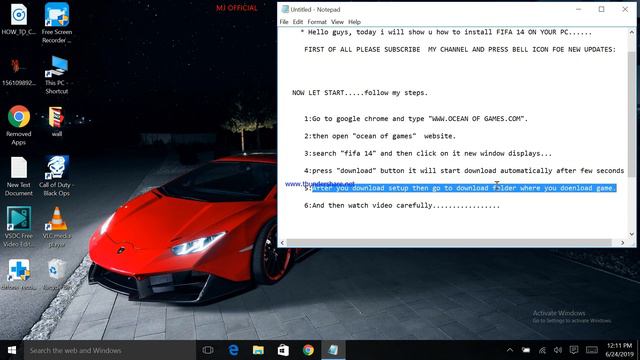Click the Notepad title bar icon
This screenshot has width=640, height=360.
[285, 9]
